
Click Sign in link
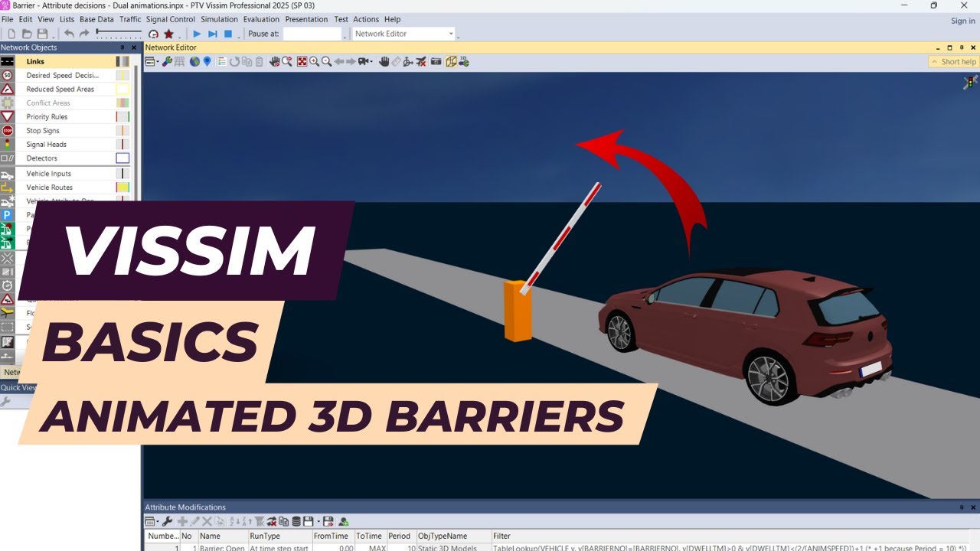(962, 21)
